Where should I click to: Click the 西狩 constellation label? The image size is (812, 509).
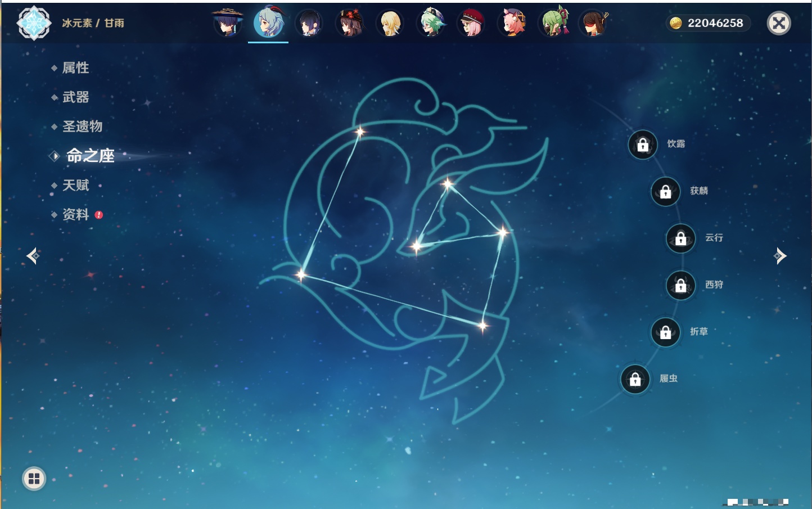714,285
